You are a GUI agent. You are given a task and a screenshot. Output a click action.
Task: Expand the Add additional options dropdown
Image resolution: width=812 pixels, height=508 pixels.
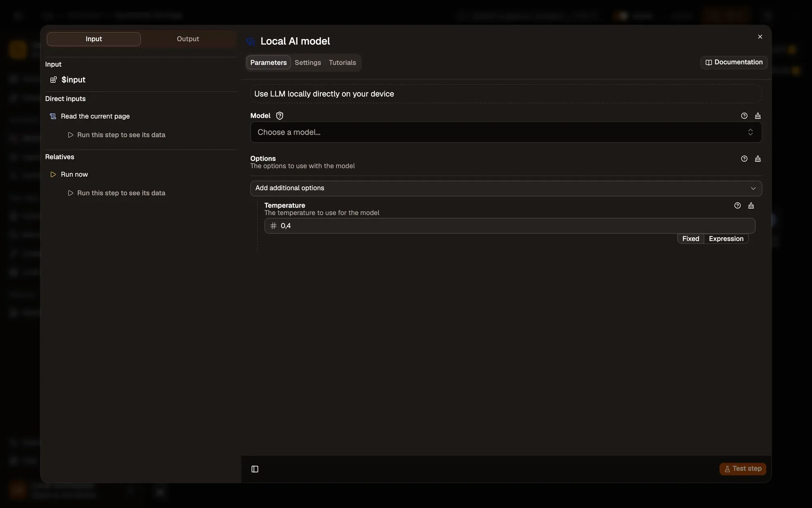pos(506,188)
